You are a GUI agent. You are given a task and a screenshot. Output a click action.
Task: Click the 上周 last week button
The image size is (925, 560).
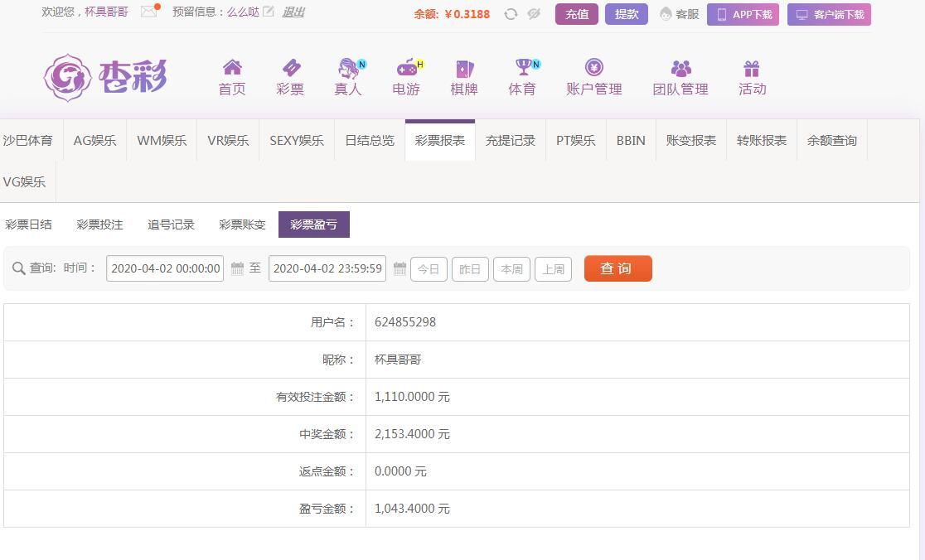point(554,268)
